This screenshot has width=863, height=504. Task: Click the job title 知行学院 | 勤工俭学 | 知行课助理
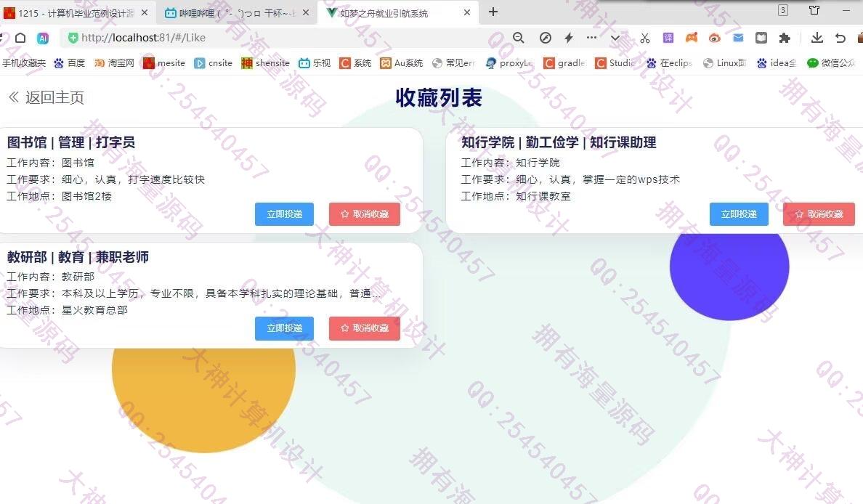click(x=559, y=142)
